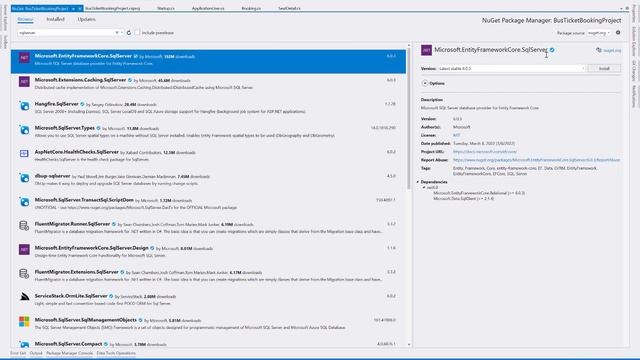
Task: Open the Server Explorer side tab
Action: (5, 17)
